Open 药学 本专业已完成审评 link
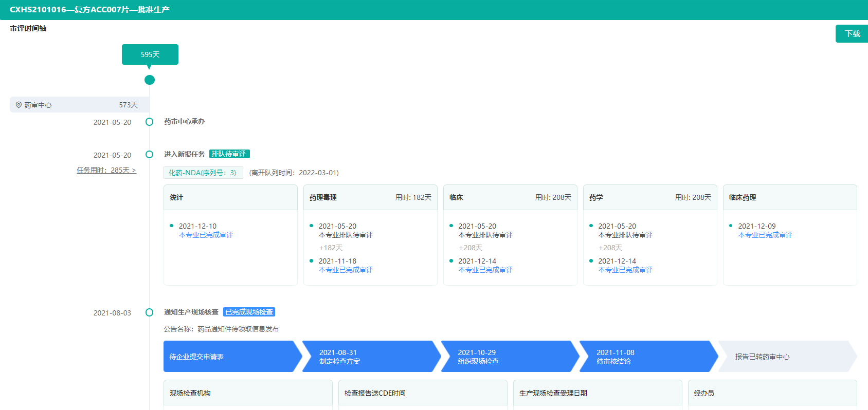 pyautogui.click(x=625, y=270)
